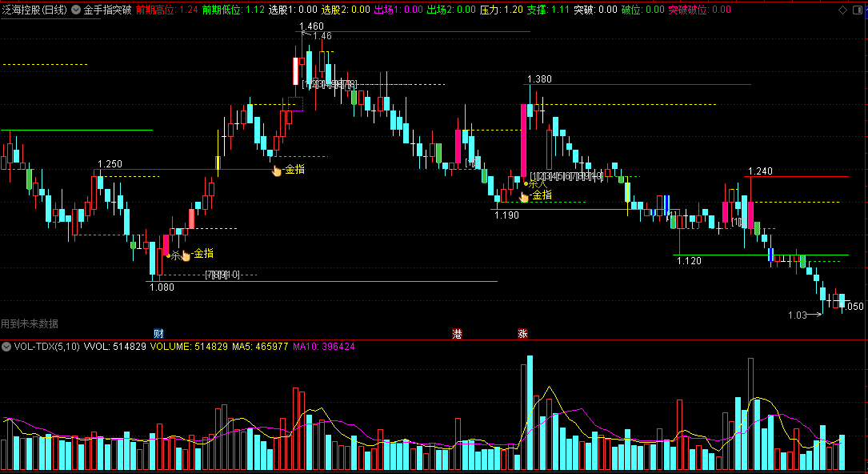
Task: Click the 金手指突破 indicator name
Action: (107, 10)
